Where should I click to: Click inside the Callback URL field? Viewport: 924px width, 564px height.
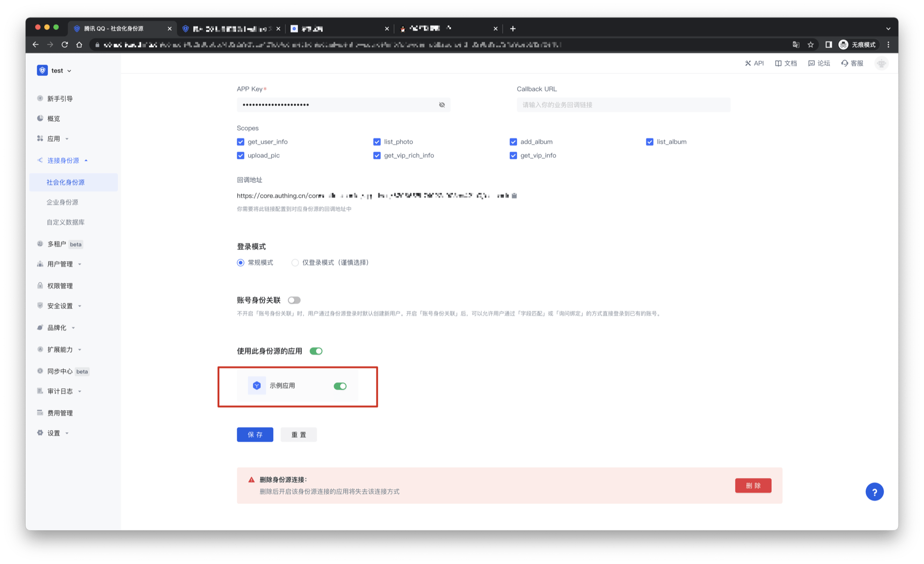(x=623, y=105)
